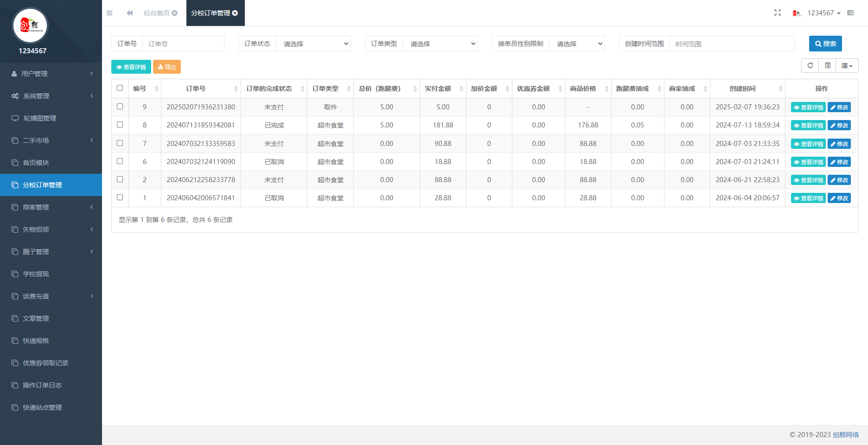Image resolution: width=868 pixels, height=445 pixels.
Task: Click the double-arrow tab scroll-left icon
Action: tap(130, 13)
